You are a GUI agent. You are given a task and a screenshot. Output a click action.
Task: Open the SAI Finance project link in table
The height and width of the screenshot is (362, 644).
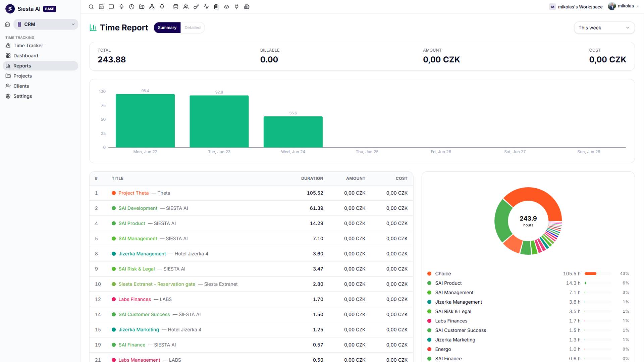point(132,345)
